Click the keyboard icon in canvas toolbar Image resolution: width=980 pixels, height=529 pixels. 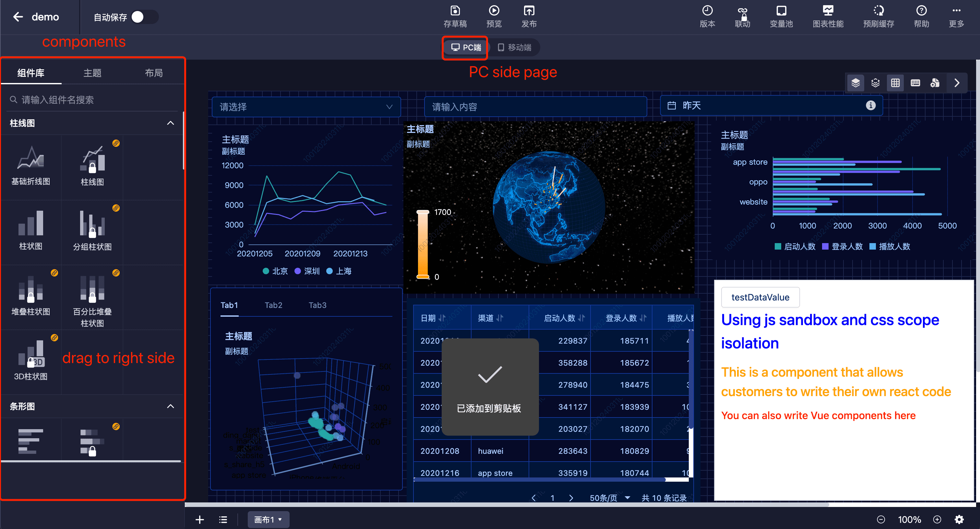coord(915,83)
